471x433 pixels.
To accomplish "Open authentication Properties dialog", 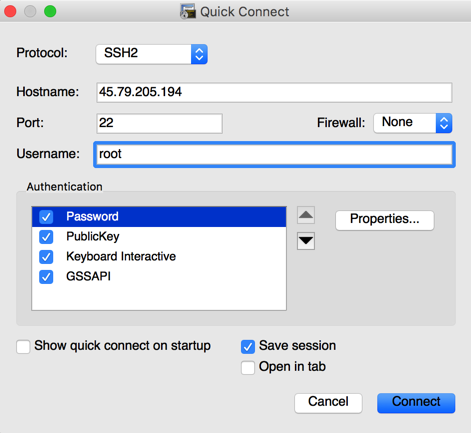I will pyautogui.click(x=385, y=220).
